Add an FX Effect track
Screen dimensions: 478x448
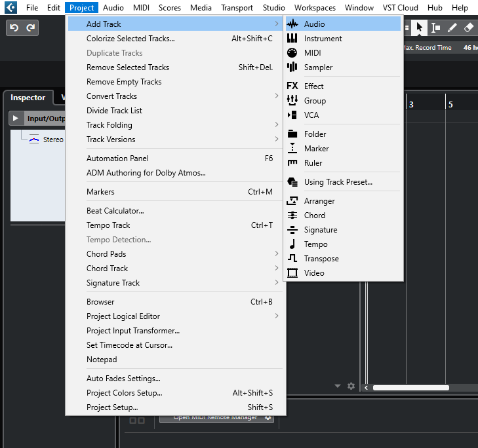(x=344, y=86)
